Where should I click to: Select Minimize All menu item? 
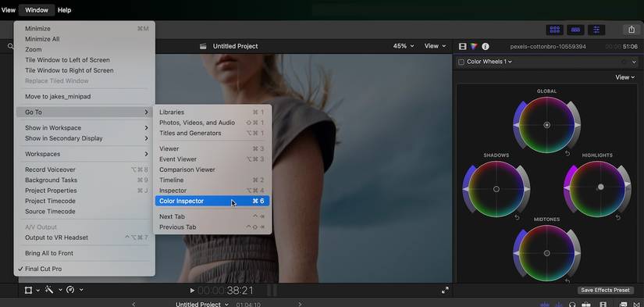[84, 39]
